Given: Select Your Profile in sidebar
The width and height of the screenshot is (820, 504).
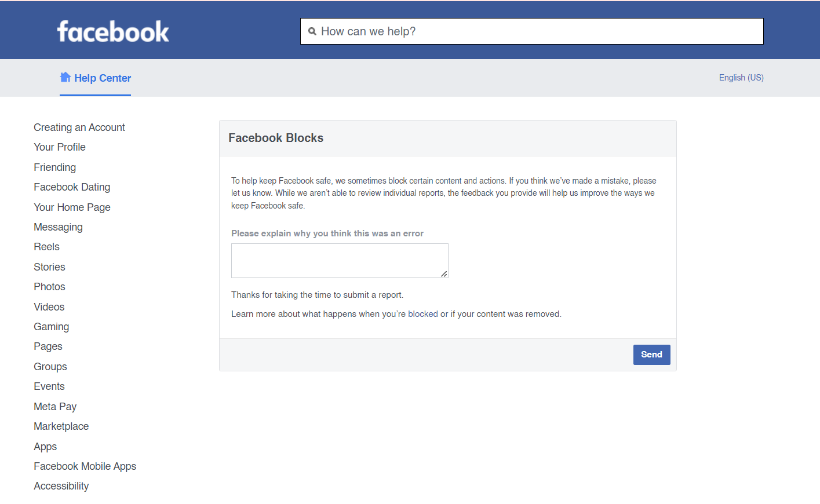Looking at the screenshot, I should pyautogui.click(x=60, y=147).
